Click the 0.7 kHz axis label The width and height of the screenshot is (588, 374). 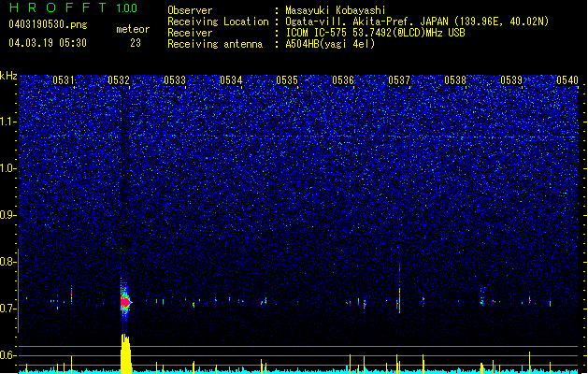(x=7, y=309)
